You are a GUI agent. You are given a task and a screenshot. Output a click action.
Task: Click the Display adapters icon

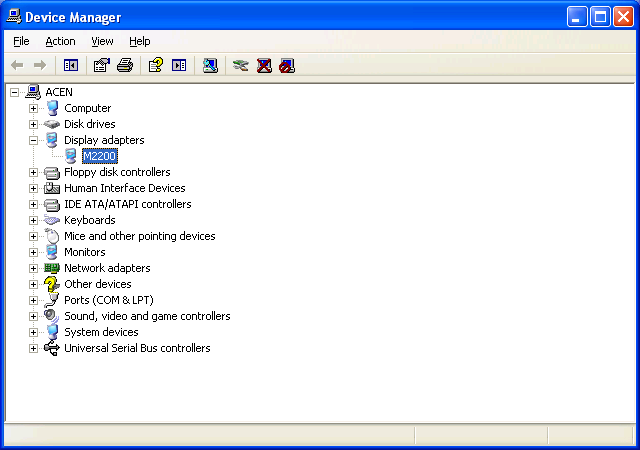pos(52,140)
